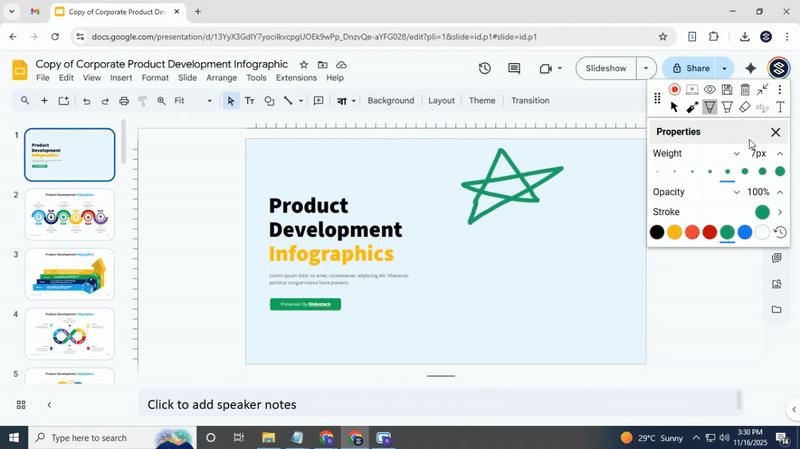Open the Insert menu
800x449 pixels.
click(x=121, y=78)
